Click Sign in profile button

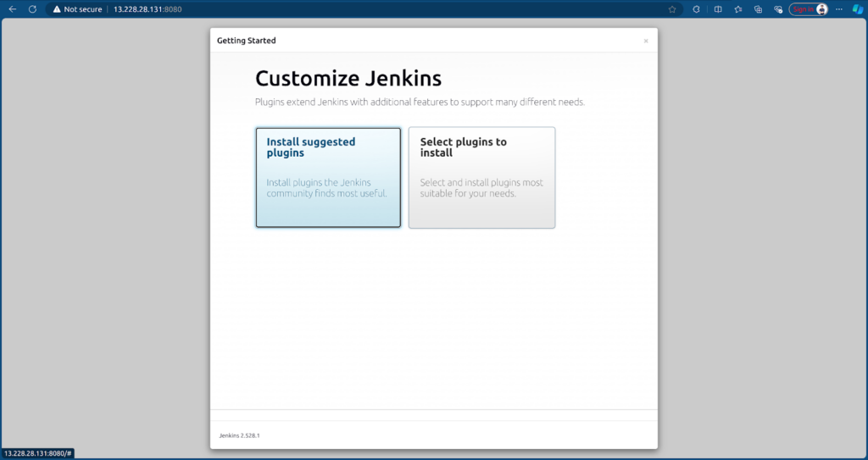click(808, 9)
